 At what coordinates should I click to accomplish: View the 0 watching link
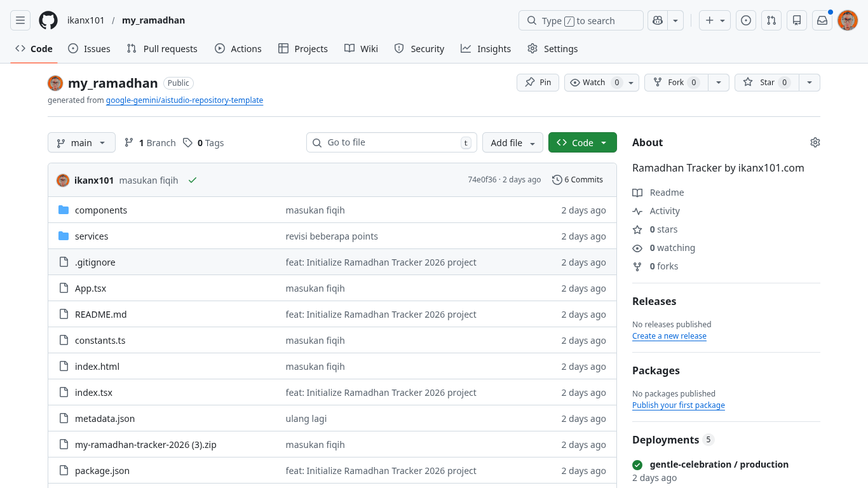664,248
